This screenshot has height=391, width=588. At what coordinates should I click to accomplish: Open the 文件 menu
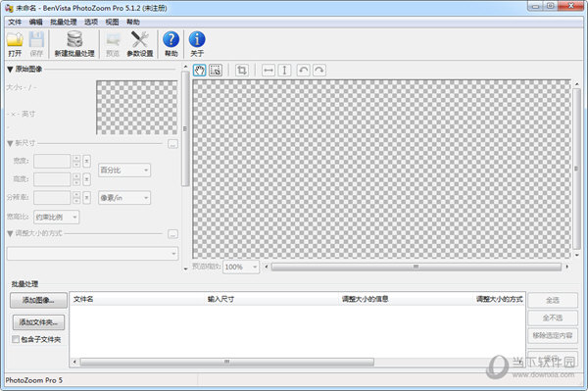15,23
